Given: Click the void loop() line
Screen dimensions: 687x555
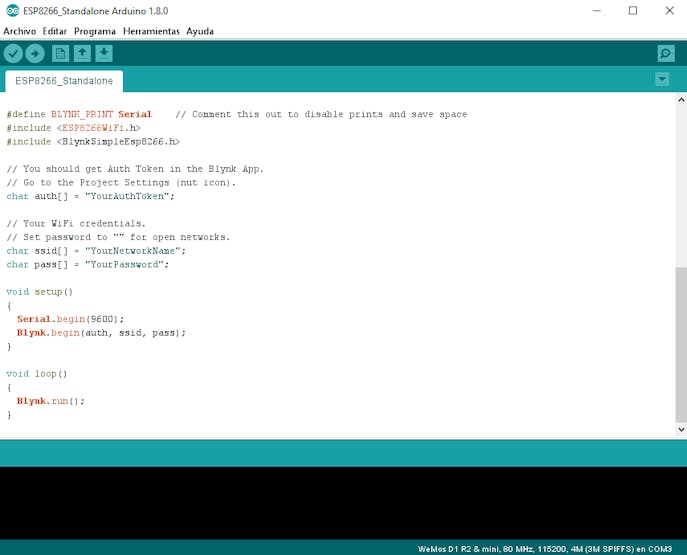Looking at the screenshot, I should [x=36, y=374].
